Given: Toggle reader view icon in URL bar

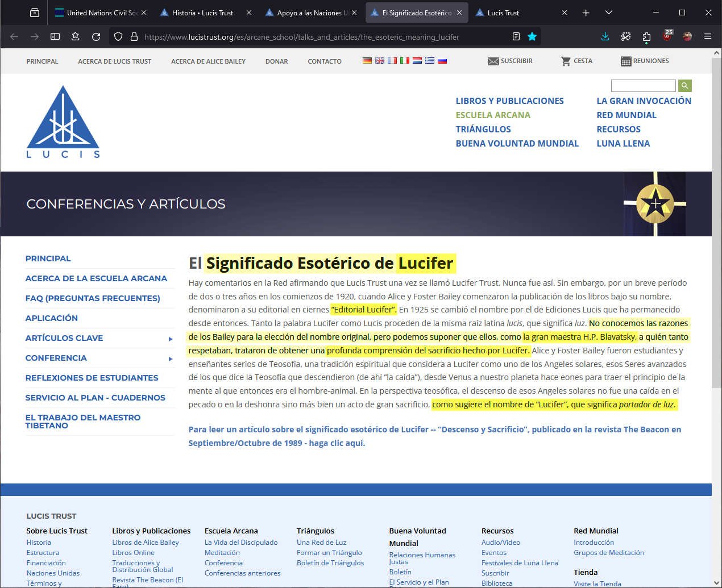Looking at the screenshot, I should click(516, 36).
